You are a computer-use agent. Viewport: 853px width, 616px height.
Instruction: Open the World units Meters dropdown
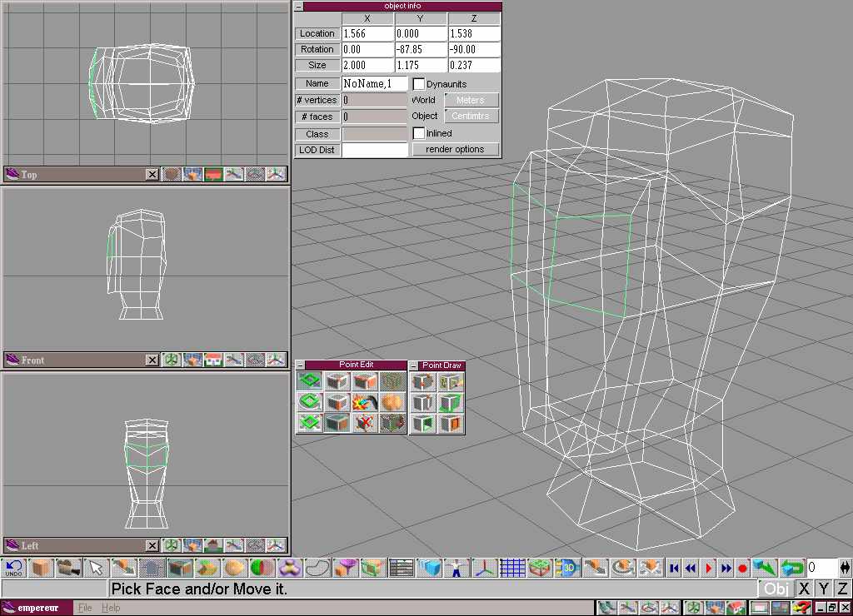[x=471, y=100]
